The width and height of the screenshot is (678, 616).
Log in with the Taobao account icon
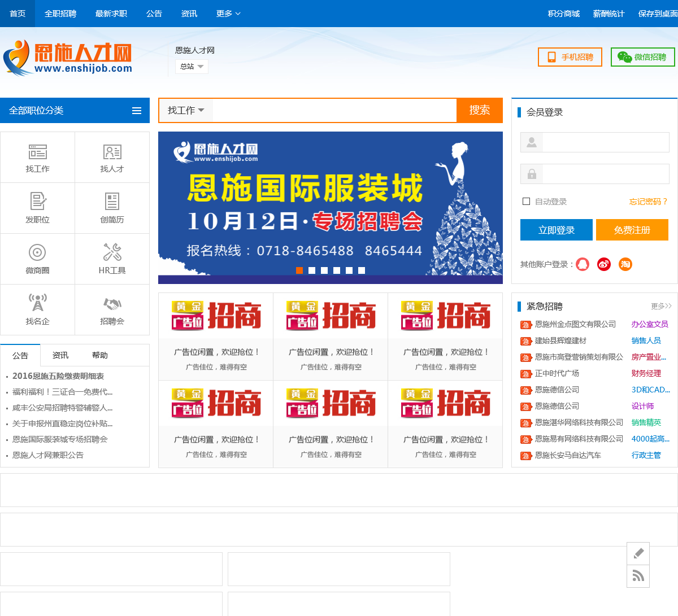click(625, 264)
